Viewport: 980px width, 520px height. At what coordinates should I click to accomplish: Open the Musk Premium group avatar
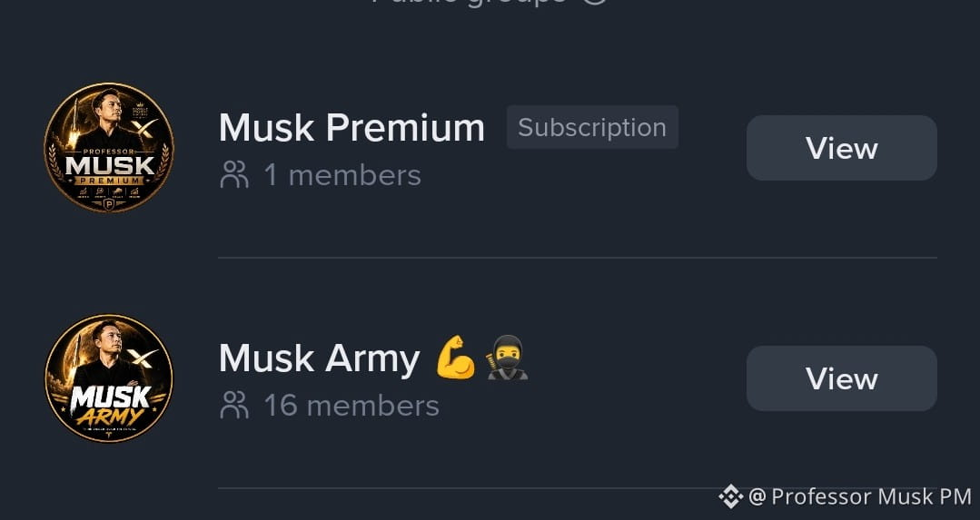(109, 147)
